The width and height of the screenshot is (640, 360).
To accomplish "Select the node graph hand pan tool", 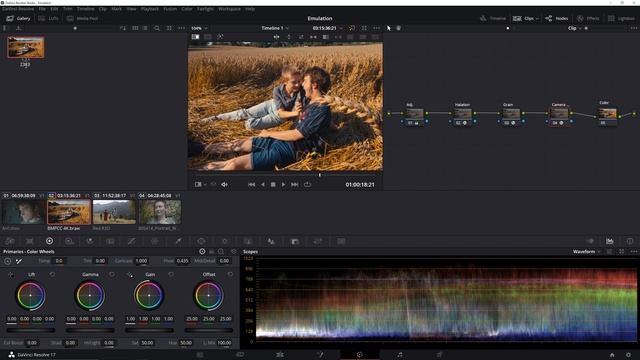I will tap(399, 28).
